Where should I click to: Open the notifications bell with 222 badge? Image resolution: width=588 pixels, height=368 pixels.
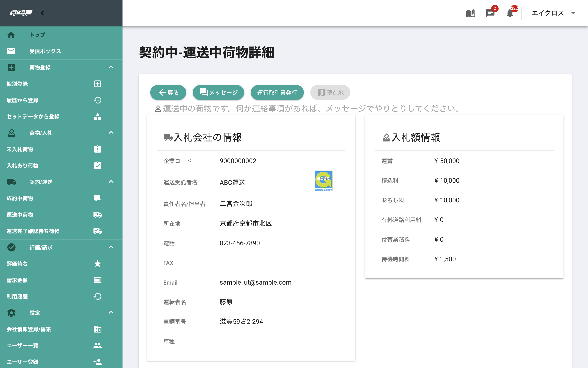(x=510, y=13)
